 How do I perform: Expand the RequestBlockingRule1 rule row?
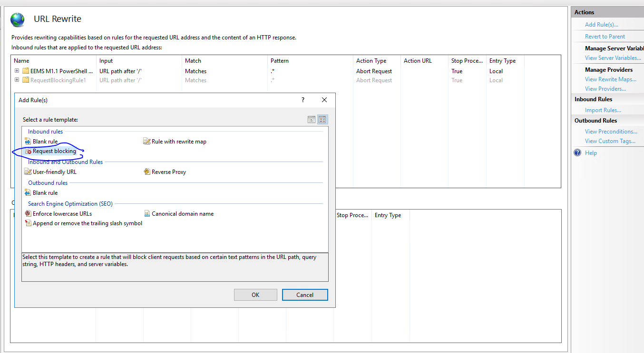(17, 80)
